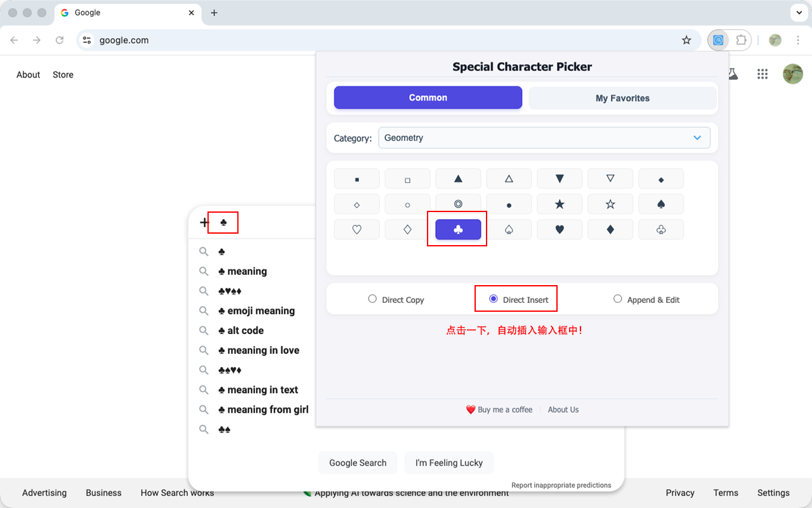Insert the solid black diamond suit symbol
This screenshot has height=508, width=812.
(610, 229)
